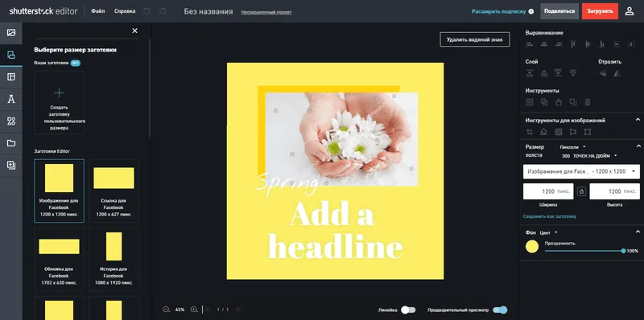
Task: Open the 300 точек на дюйм dropdown
Action: click(x=589, y=156)
